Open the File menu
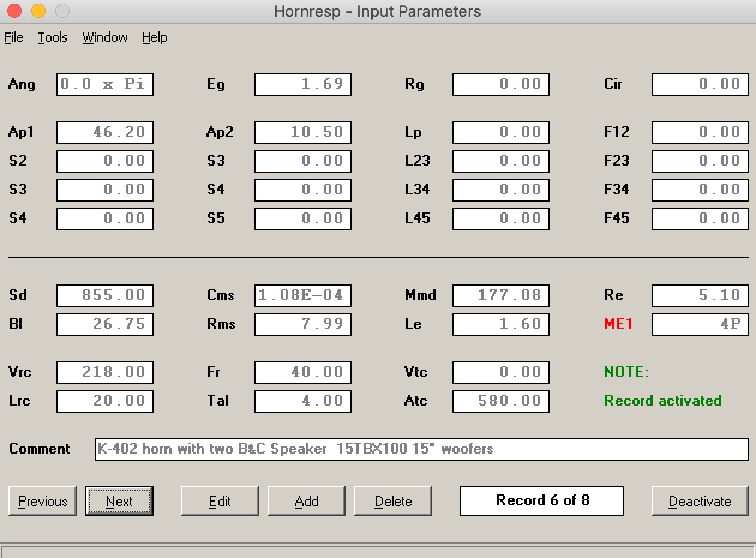Screen dimensions: 756x558 click(x=14, y=37)
